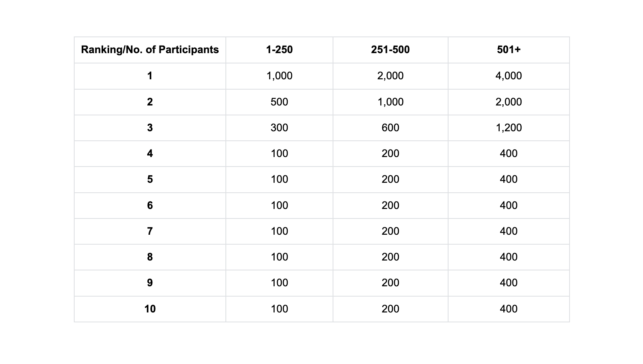The width and height of the screenshot is (643, 364).
Task: Click the 501+ column header
Action: [x=509, y=50]
